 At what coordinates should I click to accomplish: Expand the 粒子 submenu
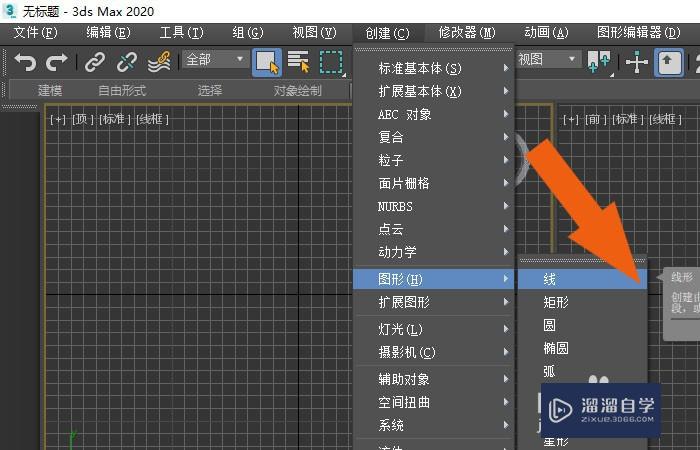coord(433,160)
